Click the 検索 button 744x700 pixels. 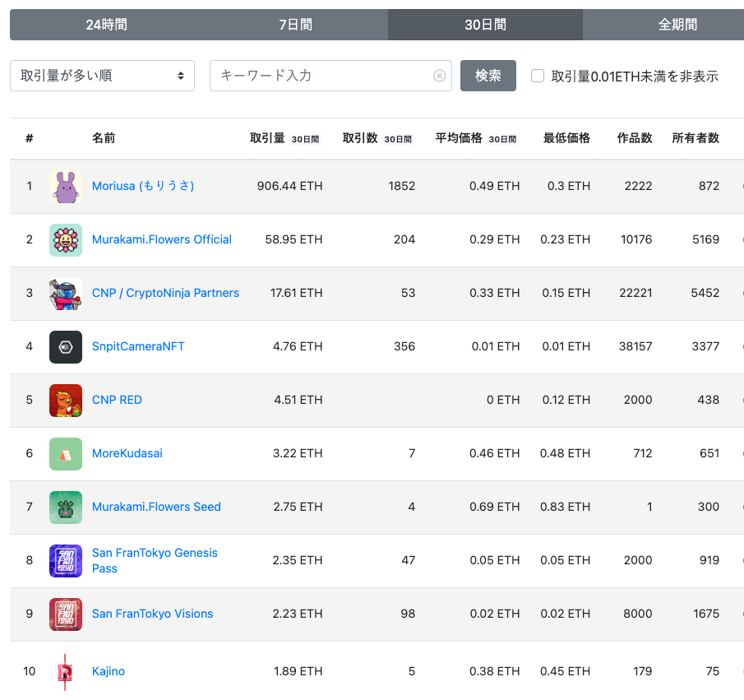tap(488, 76)
